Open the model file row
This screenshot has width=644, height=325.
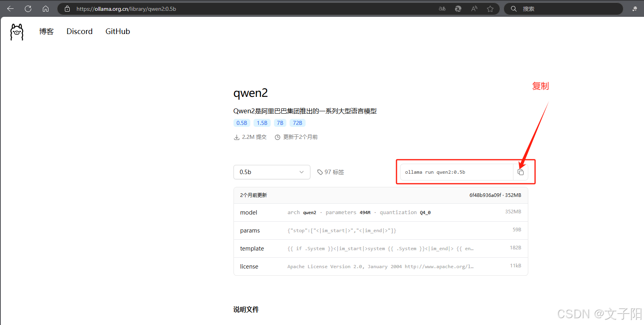pos(380,213)
